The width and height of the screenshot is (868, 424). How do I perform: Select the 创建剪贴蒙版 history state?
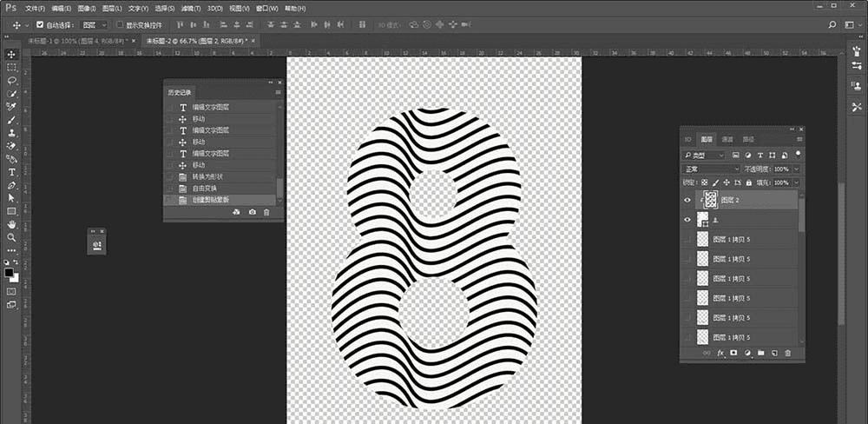tap(220, 200)
